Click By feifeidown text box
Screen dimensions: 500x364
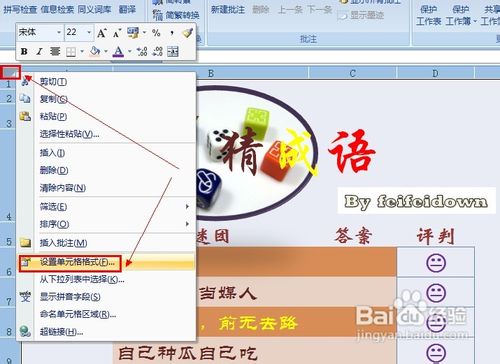pyautogui.click(x=416, y=201)
